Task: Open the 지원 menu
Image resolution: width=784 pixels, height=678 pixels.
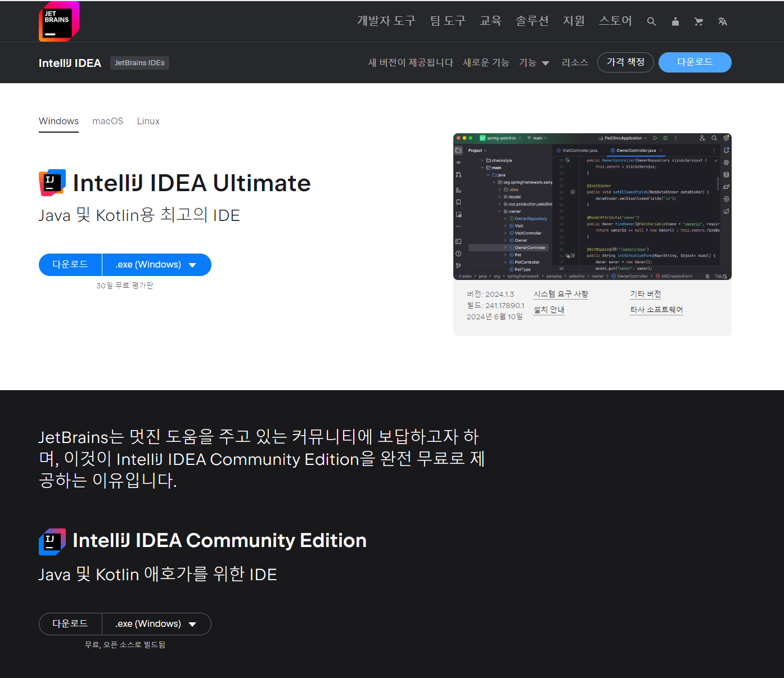Action: click(x=574, y=21)
